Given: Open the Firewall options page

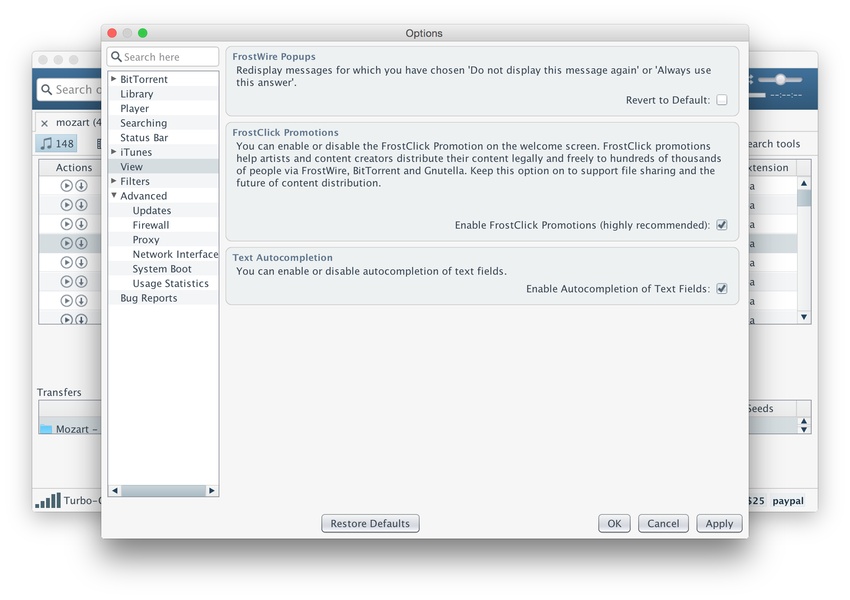Looking at the screenshot, I should pos(151,225).
